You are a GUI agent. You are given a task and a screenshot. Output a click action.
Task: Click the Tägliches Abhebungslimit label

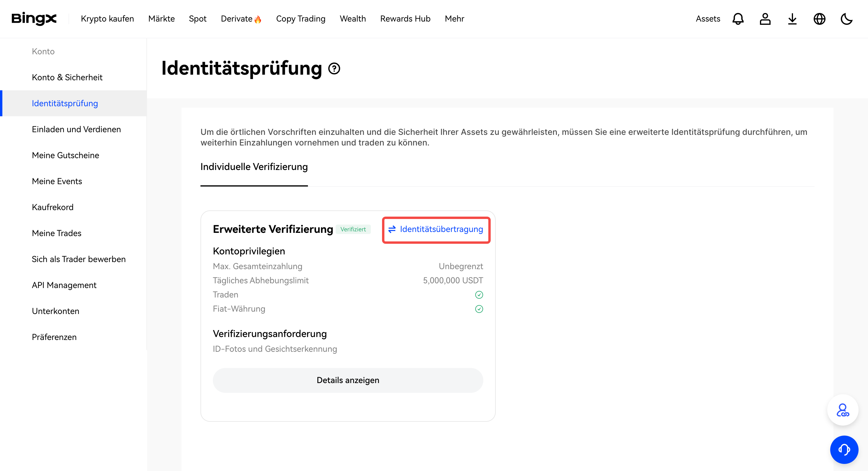click(x=260, y=280)
